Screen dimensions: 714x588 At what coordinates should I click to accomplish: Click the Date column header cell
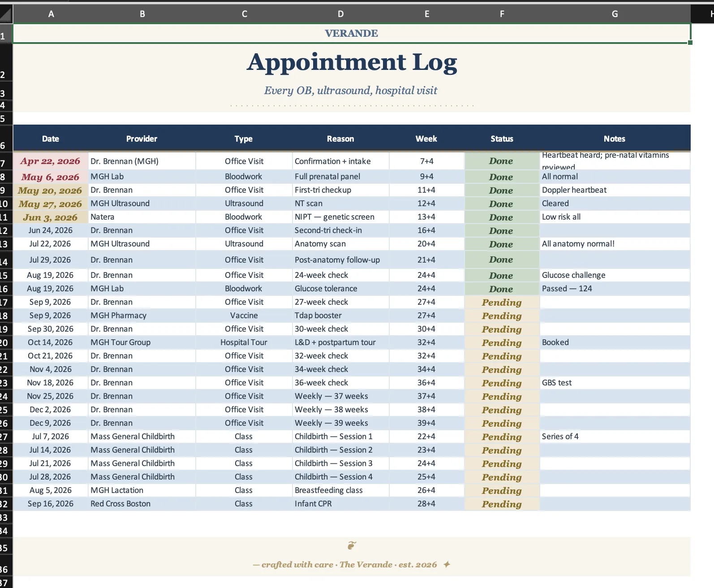pyautogui.click(x=51, y=138)
